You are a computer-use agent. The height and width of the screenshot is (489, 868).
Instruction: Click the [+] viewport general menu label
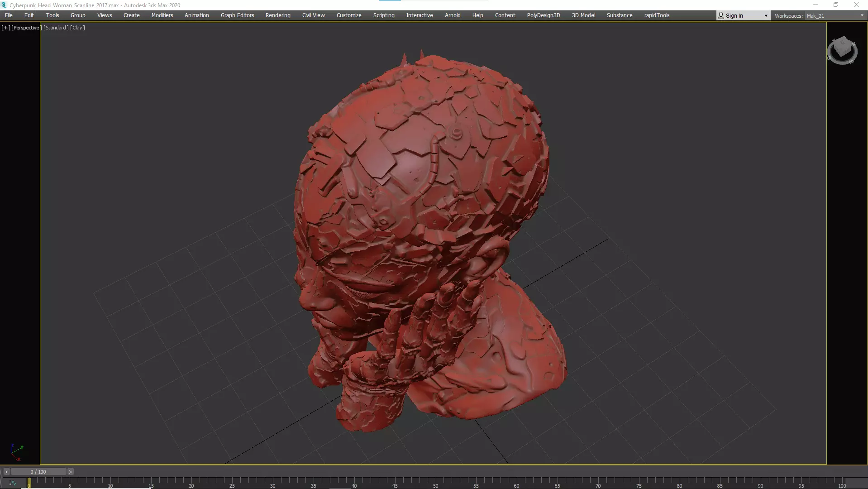[x=6, y=28]
